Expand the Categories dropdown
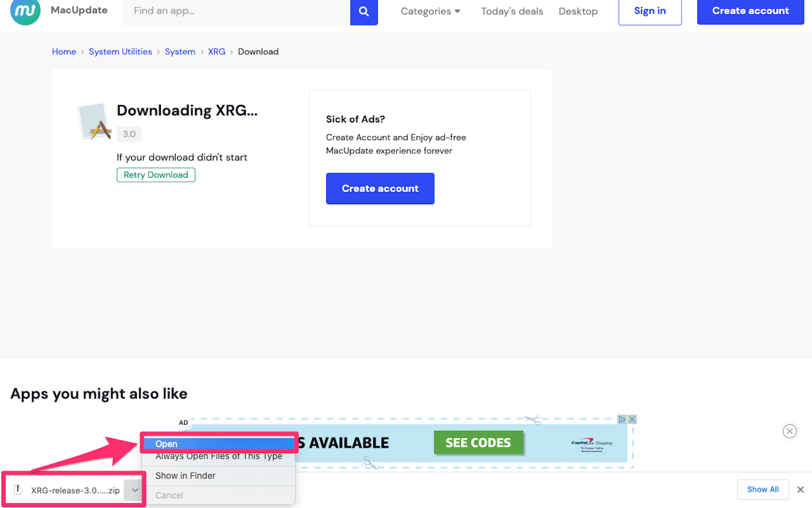This screenshot has height=508, width=812. 430,11
